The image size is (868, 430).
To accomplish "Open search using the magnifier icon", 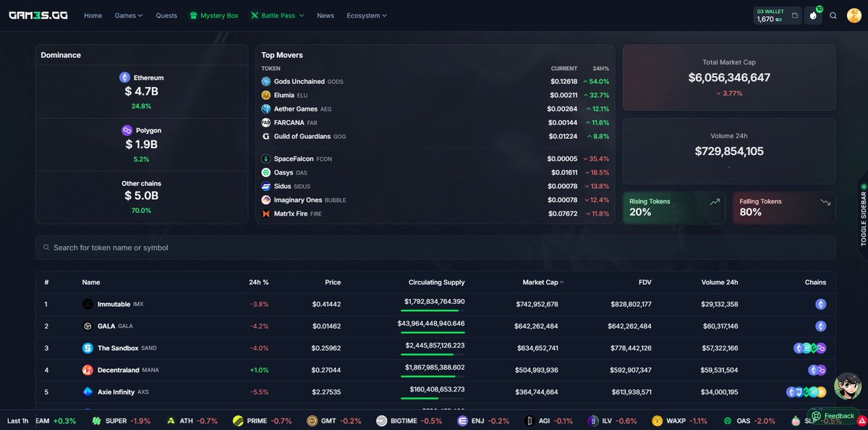I will click(x=833, y=14).
